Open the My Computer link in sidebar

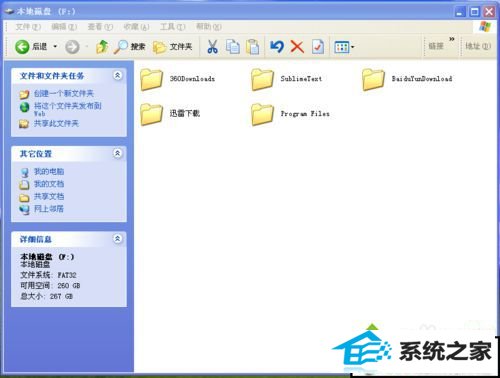pos(49,171)
